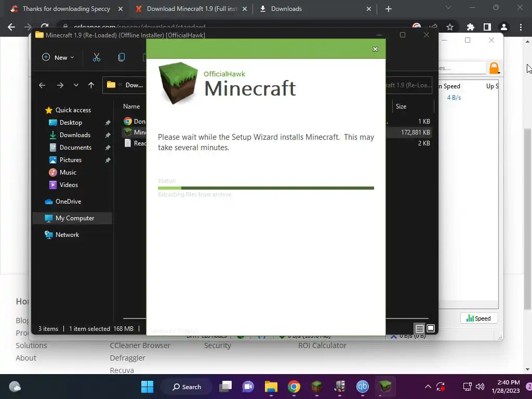532x399 pixels.
Task: Bookmark this page with star icon
Action: [x=450, y=27]
